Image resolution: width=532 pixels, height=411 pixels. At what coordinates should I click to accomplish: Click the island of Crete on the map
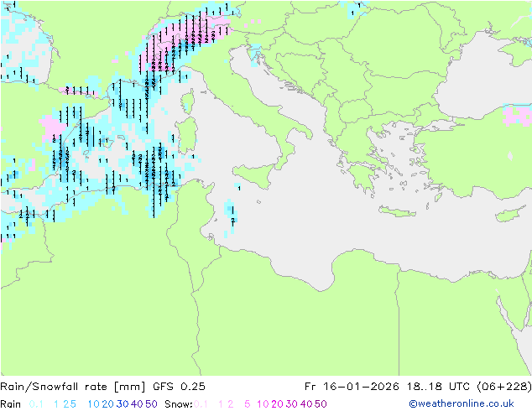(x=397, y=211)
